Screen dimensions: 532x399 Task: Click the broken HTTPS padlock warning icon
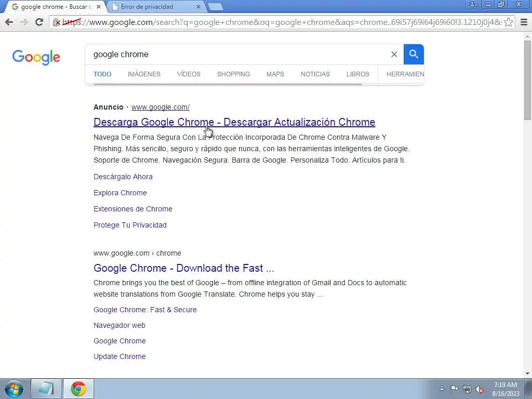[57, 22]
